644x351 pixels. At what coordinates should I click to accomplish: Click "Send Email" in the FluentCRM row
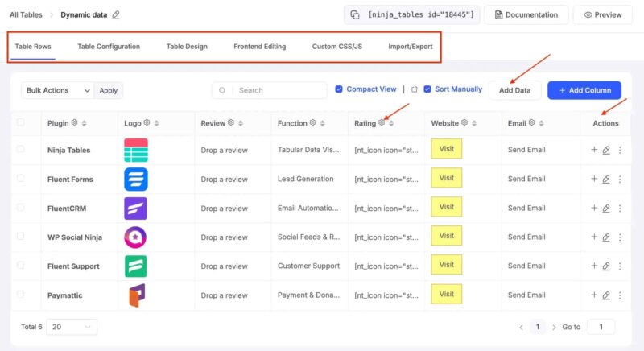(526, 209)
